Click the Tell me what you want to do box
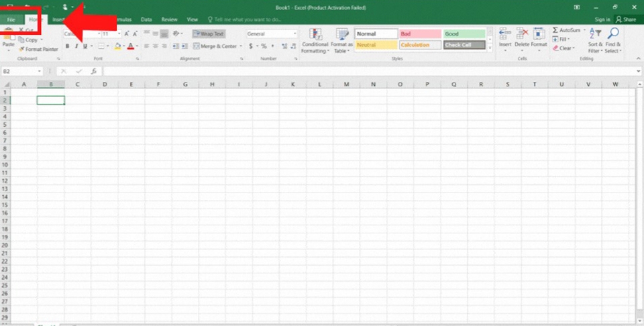 pos(244,19)
